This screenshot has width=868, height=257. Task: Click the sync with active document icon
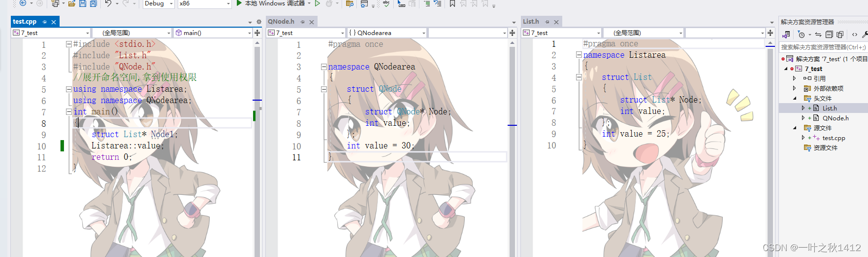click(x=818, y=34)
